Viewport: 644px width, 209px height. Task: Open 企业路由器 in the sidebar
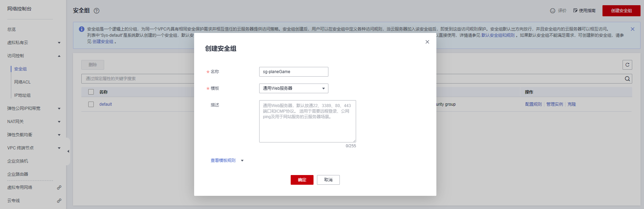(x=18, y=174)
